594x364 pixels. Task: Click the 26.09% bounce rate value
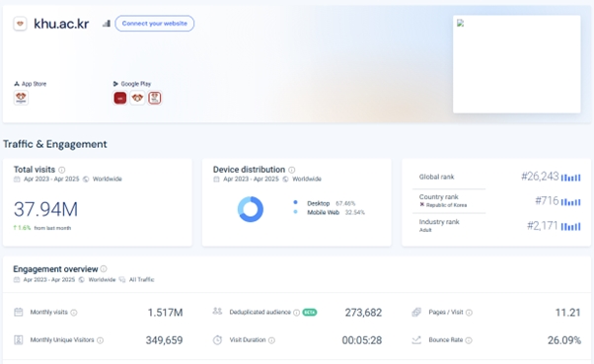click(x=564, y=340)
